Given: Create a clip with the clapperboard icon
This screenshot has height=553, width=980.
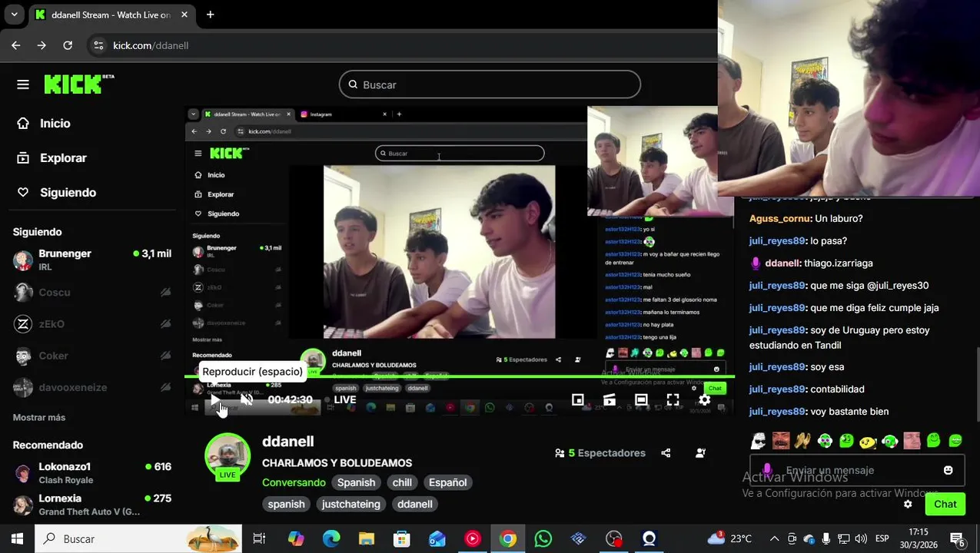Looking at the screenshot, I should (610, 399).
